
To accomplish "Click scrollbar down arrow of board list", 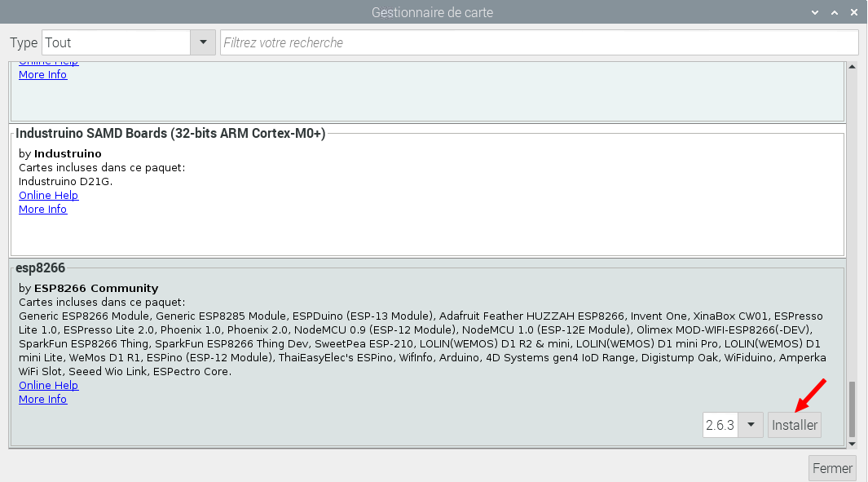I will (852, 444).
